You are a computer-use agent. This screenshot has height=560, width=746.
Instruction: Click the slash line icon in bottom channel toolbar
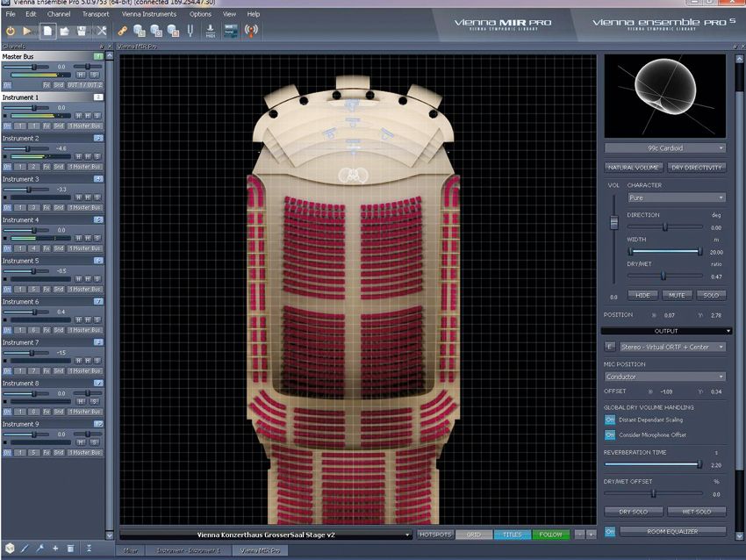tap(25, 548)
